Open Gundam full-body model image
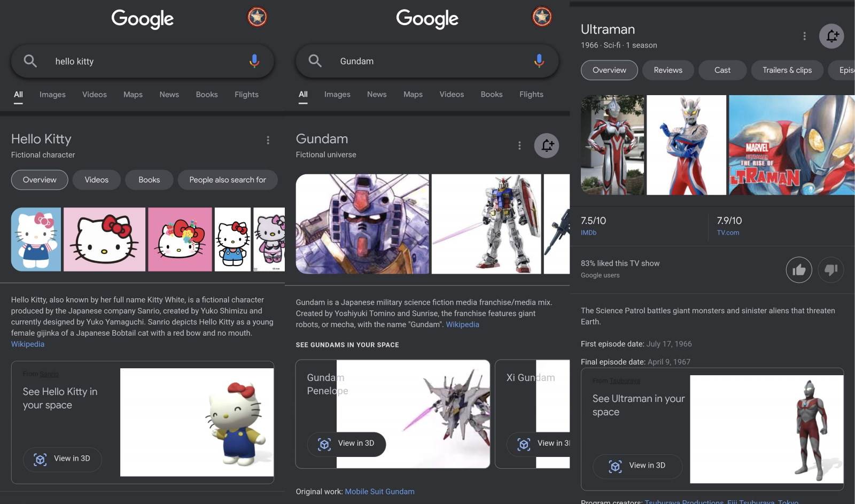 [486, 224]
